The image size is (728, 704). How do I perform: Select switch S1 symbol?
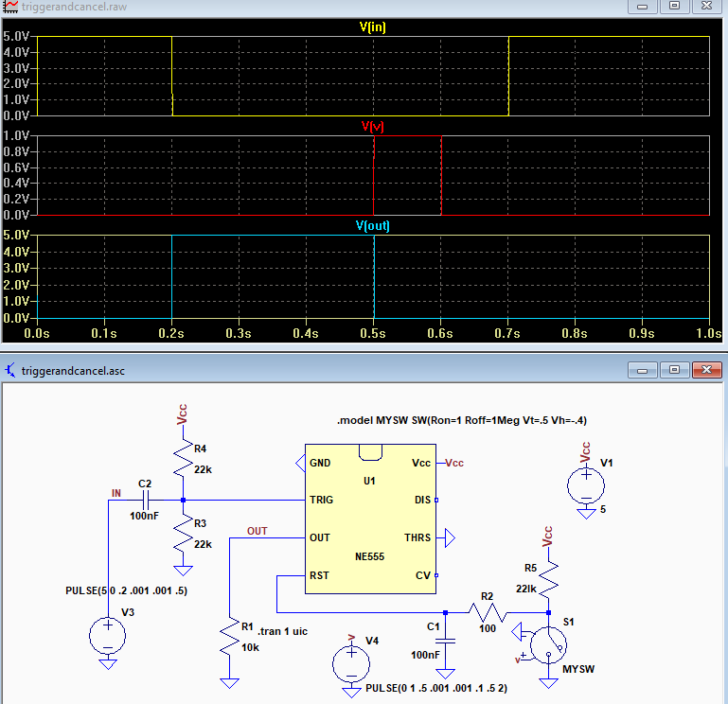pos(548,644)
